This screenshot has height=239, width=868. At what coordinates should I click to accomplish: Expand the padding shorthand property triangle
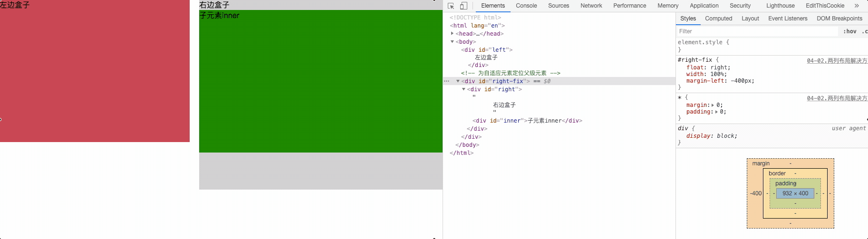click(716, 112)
